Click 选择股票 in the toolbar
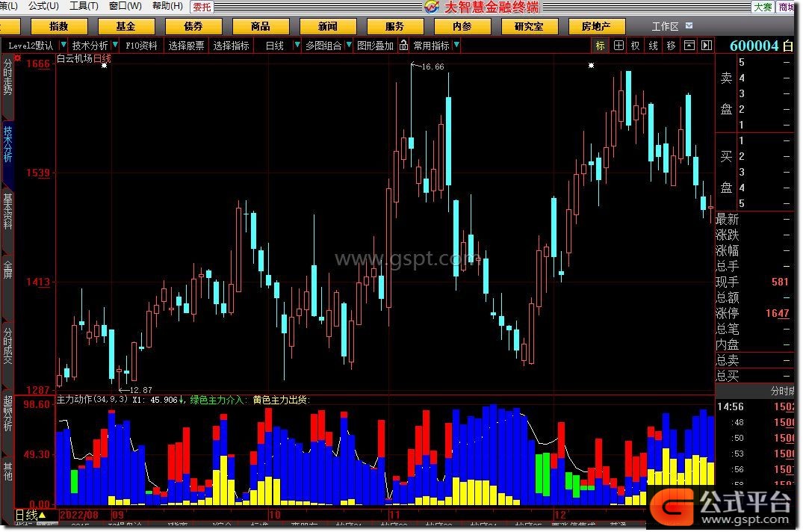 click(x=187, y=46)
